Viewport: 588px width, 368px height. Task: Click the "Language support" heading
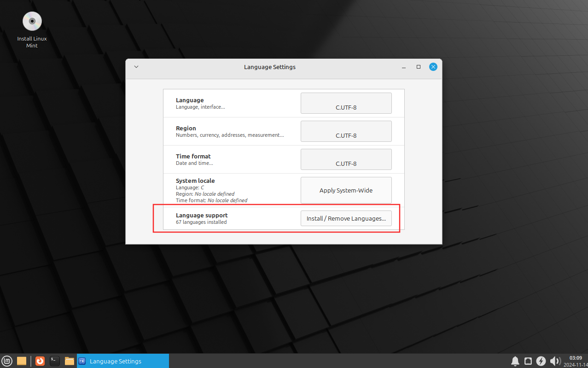(202, 215)
